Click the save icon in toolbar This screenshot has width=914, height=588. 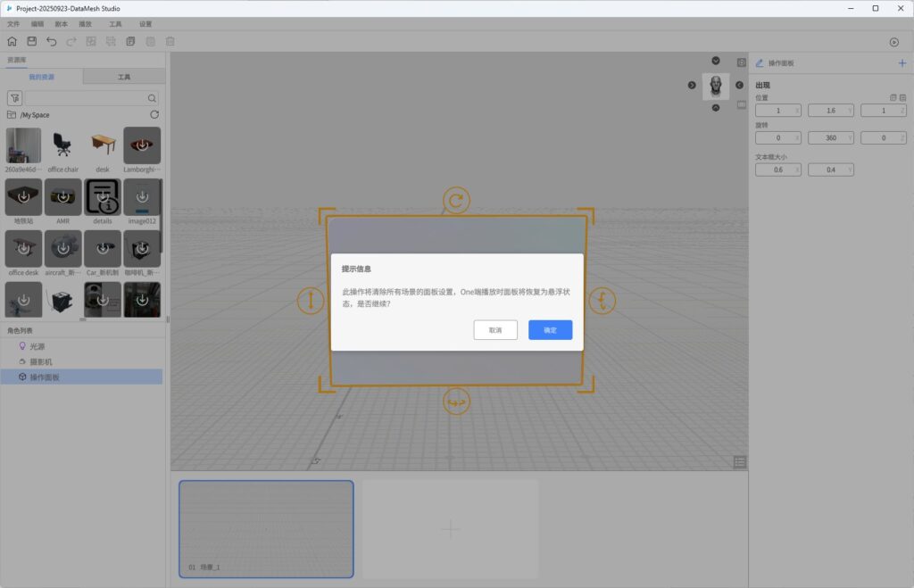31,41
